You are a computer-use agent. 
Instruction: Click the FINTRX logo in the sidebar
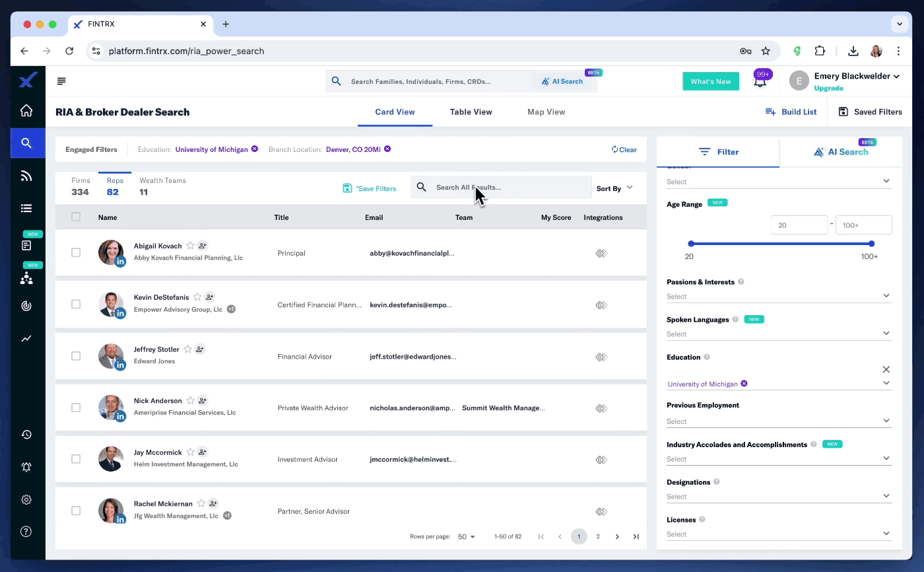[27, 81]
